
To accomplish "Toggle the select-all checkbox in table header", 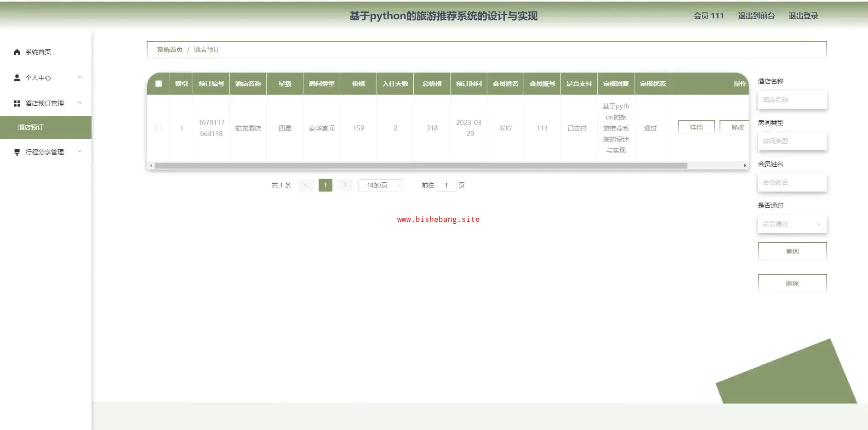I will coord(159,84).
